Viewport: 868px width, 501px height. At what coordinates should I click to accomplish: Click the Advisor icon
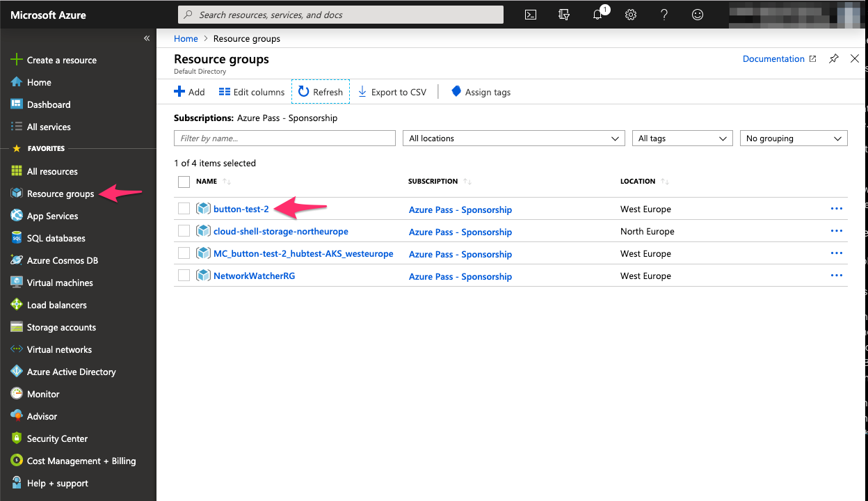click(17, 416)
